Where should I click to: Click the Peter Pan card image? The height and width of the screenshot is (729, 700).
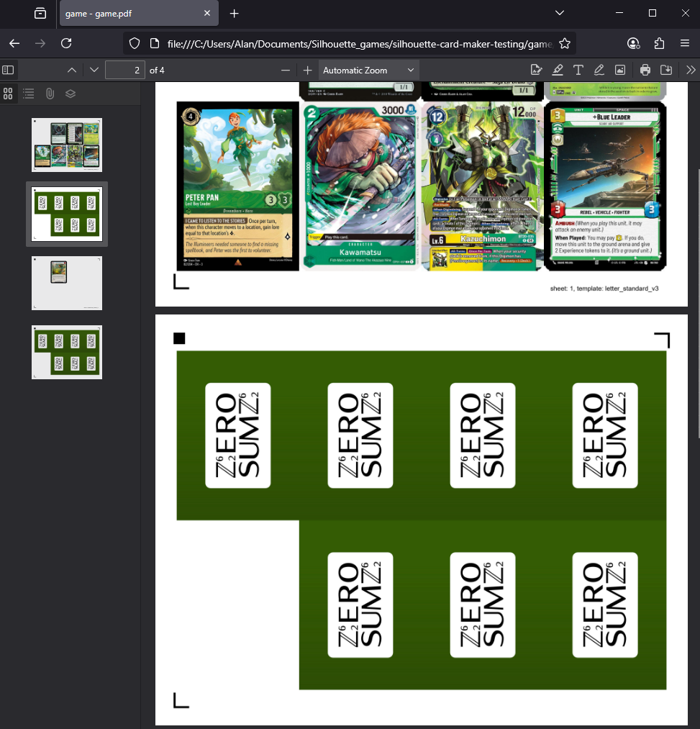pyautogui.click(x=238, y=186)
